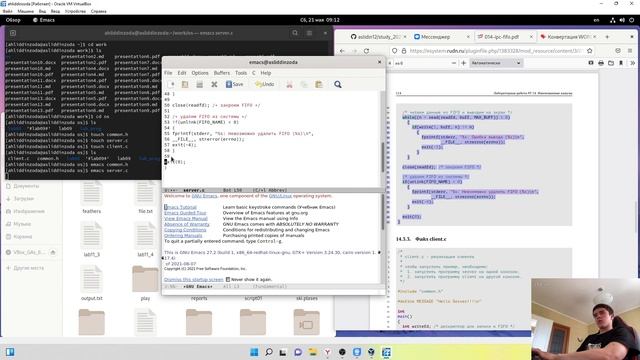Click the browser Back arrow
The image size is (640, 360).
click(x=342, y=51)
